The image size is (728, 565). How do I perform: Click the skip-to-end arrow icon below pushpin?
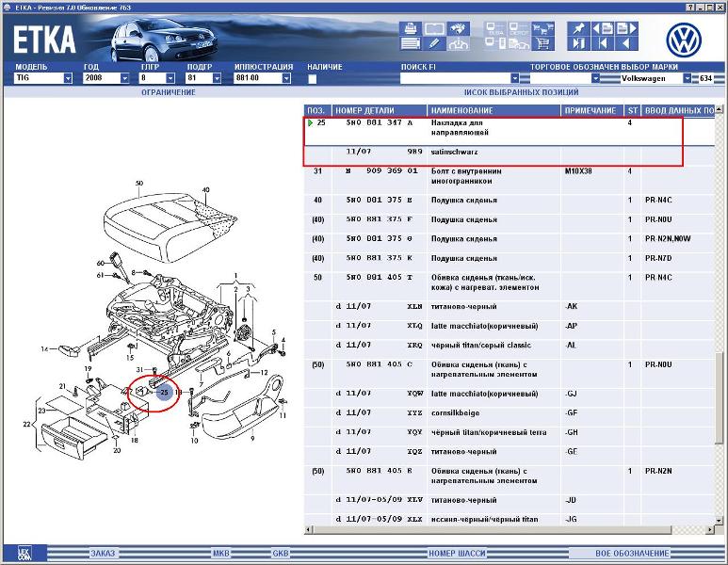click(x=578, y=43)
